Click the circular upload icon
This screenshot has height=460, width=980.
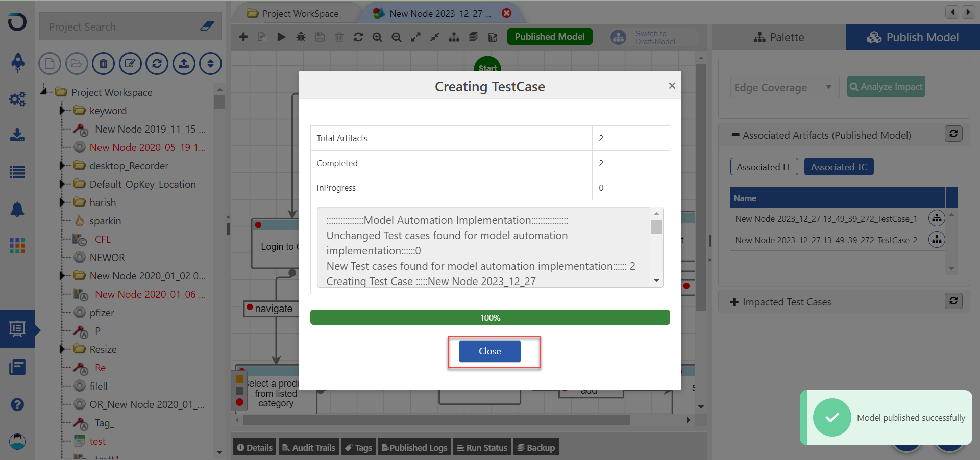[x=184, y=64]
